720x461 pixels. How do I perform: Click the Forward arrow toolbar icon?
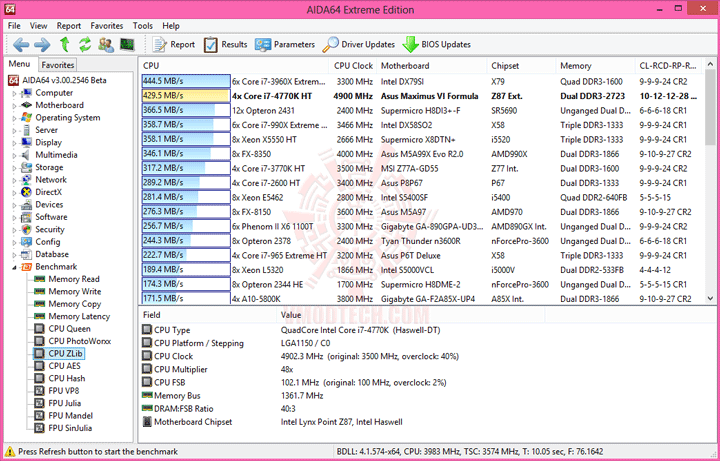click(42, 45)
